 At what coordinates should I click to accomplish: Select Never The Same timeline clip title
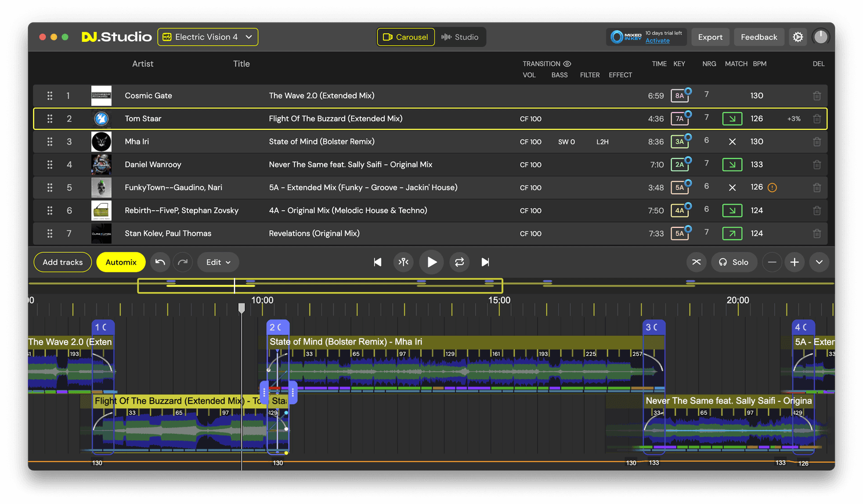point(728,401)
